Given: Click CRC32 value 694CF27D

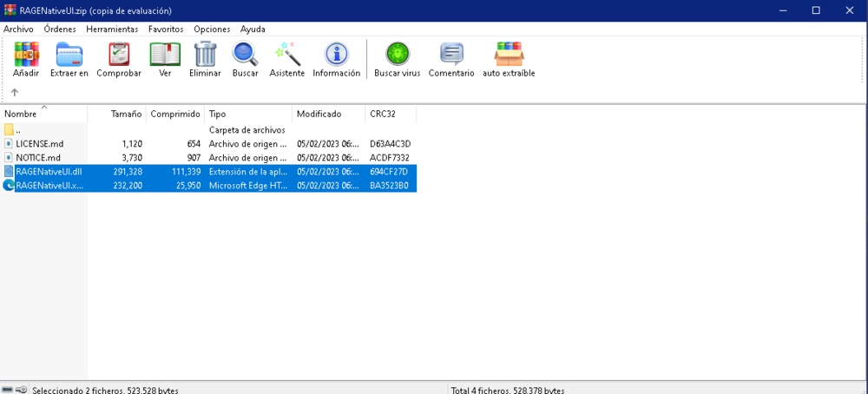Looking at the screenshot, I should tap(389, 172).
